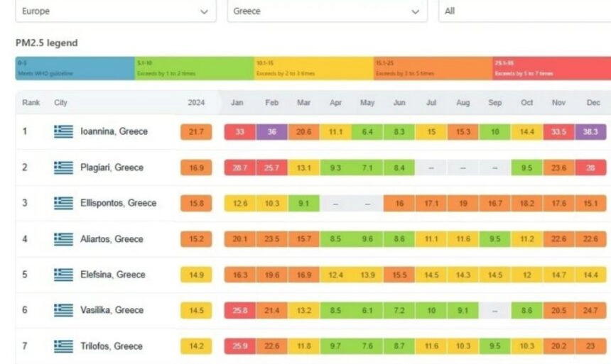Click the orange 15.1-25 legend swatch
This screenshot has width=611, height=364.
tap(432, 68)
